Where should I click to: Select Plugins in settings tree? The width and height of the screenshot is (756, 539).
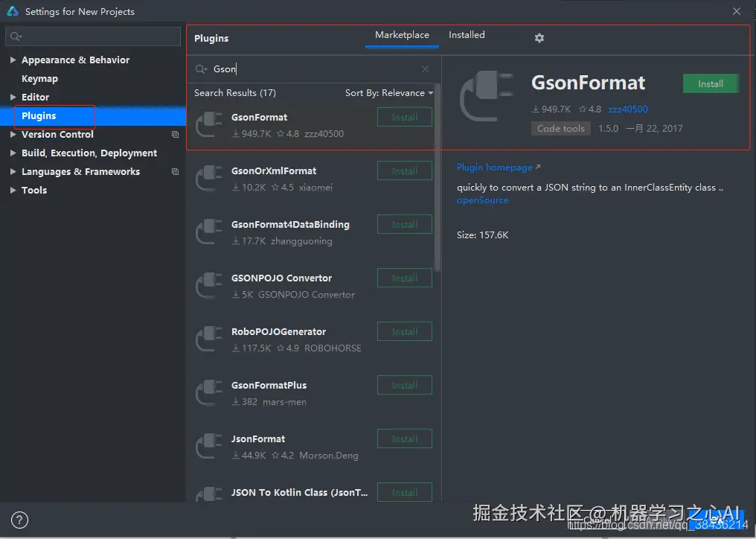pyautogui.click(x=39, y=116)
